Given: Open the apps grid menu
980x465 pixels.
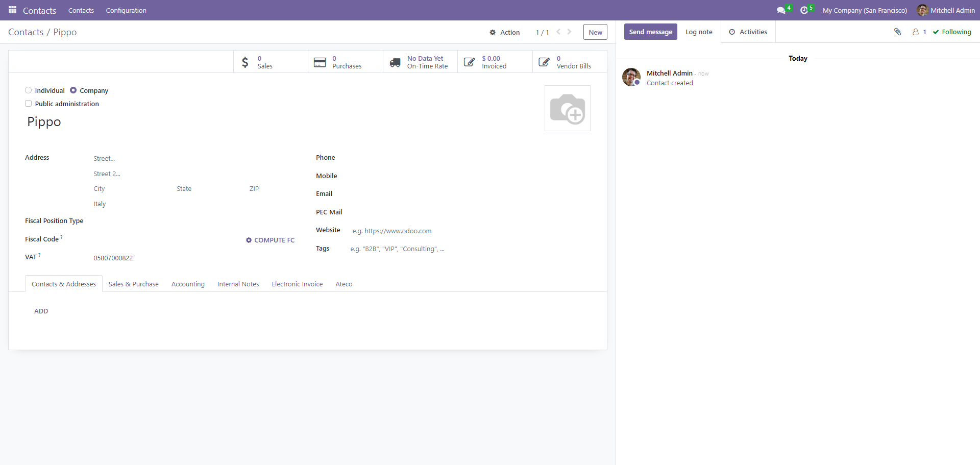Looking at the screenshot, I should (12, 10).
